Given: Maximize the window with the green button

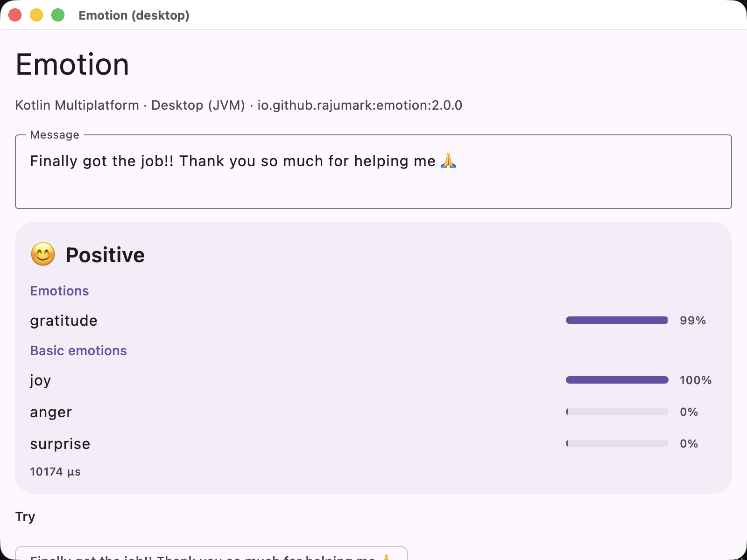Looking at the screenshot, I should tap(58, 15).
